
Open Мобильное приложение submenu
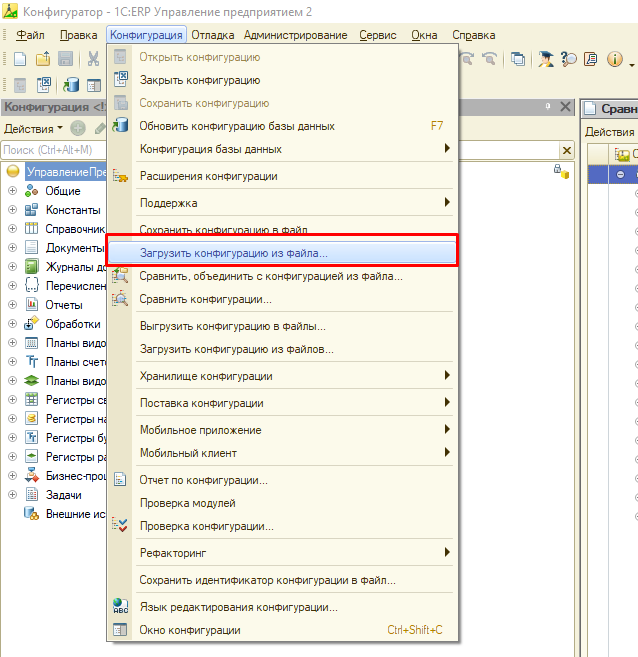(282, 430)
